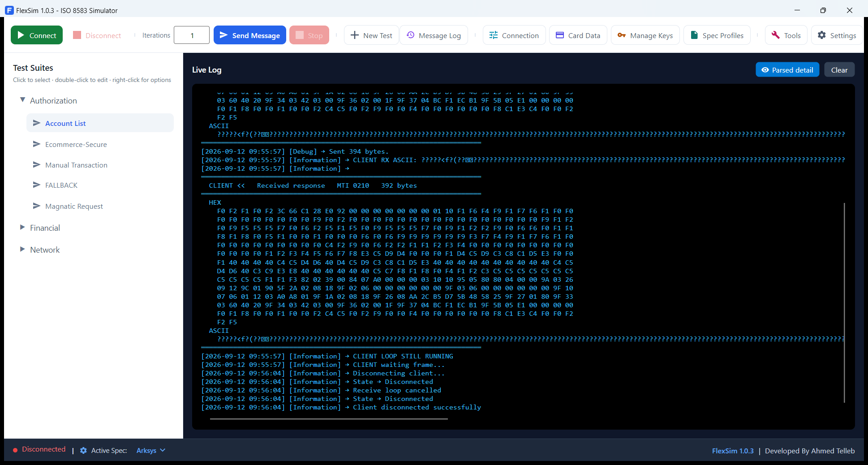The width and height of the screenshot is (868, 465).
Task: Click the Settings gear icon
Action: click(x=822, y=35)
